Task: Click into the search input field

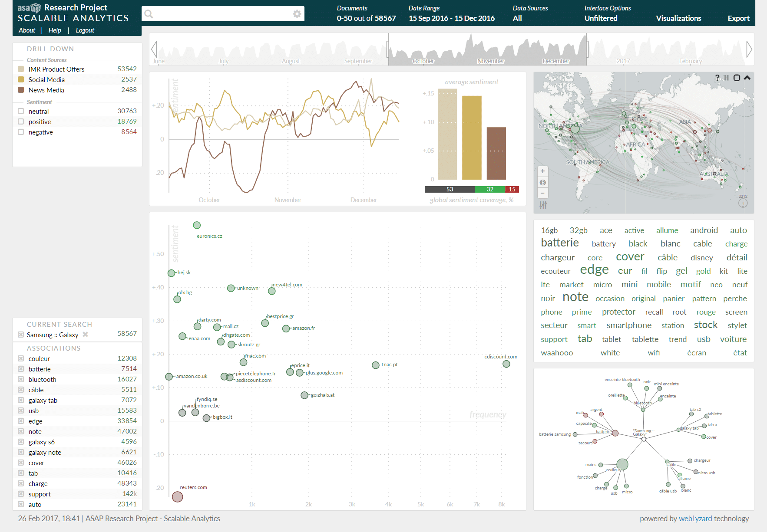Action: click(223, 14)
